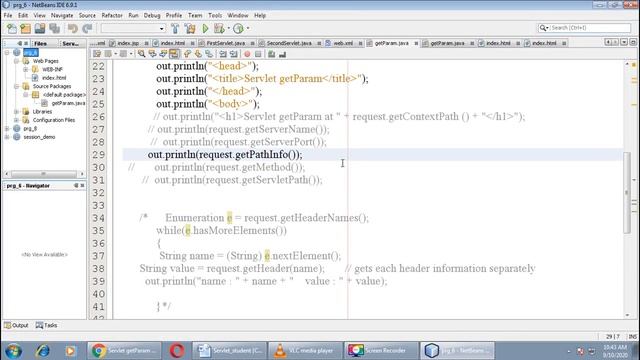Run the main project with green arrow
Viewport: 640px width, 360px height.
[x=205, y=29]
